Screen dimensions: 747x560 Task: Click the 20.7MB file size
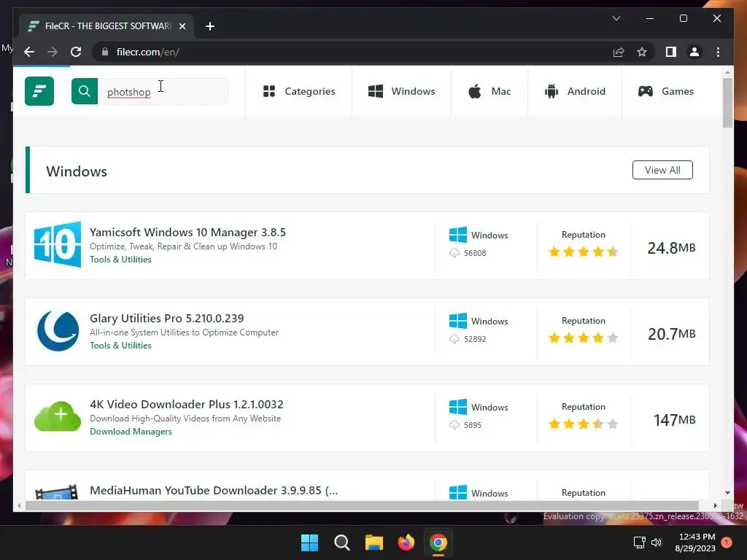point(671,334)
